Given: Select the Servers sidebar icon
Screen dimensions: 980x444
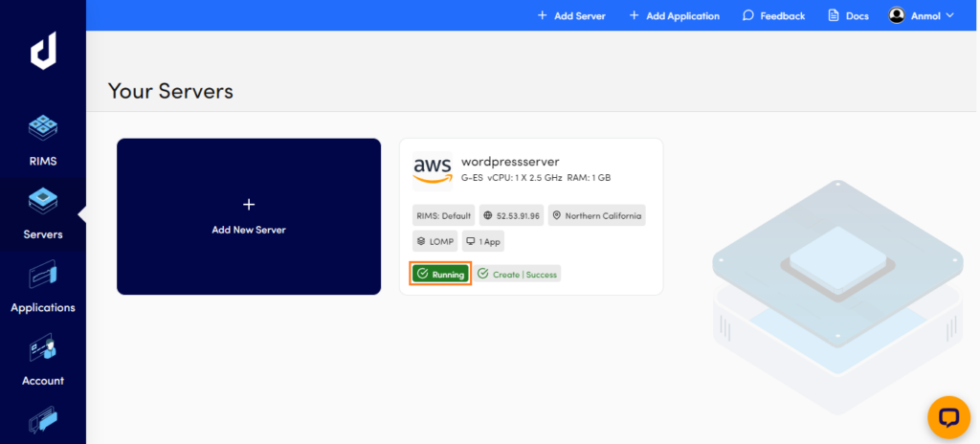Looking at the screenshot, I should tap(43, 201).
